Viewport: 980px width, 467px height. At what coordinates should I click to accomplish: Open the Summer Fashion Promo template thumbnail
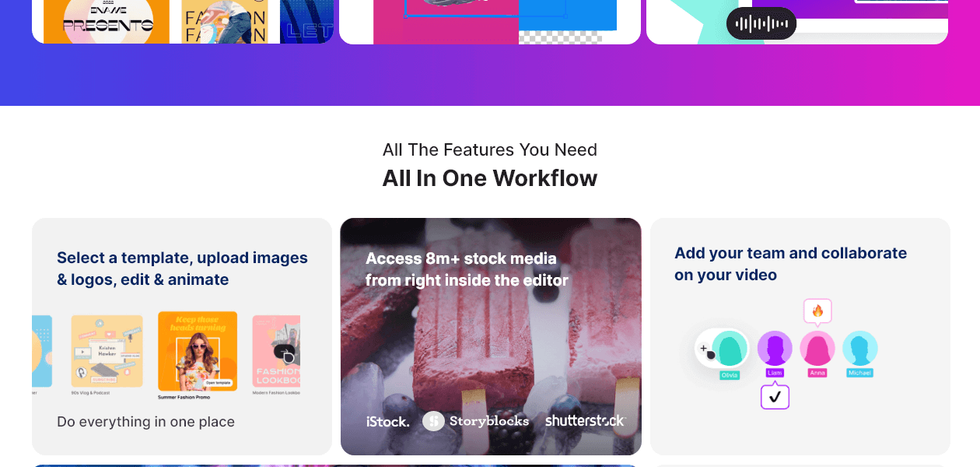(198, 351)
